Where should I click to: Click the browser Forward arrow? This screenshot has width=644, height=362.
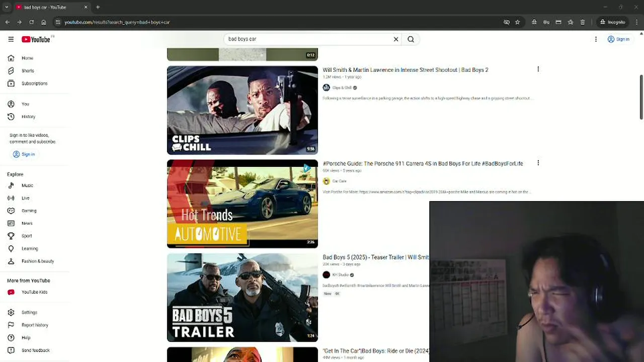click(19, 22)
